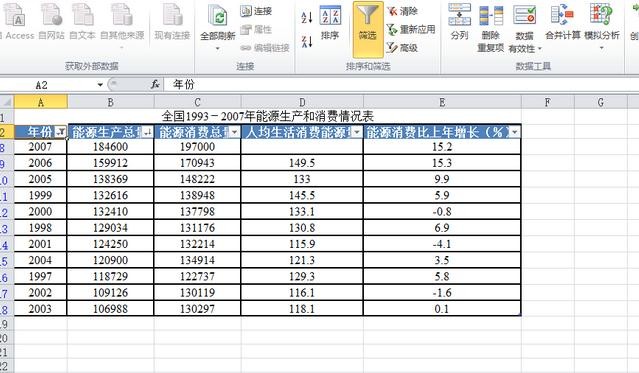Screen dimensions: 639x373
Task: Open connection Properties (属性)
Action: pyautogui.click(x=256, y=29)
